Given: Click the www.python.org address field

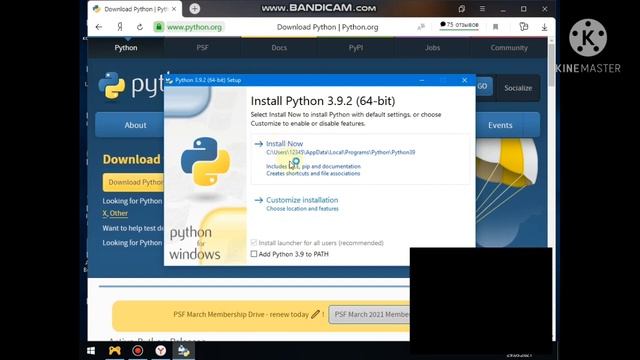Looking at the screenshot, I should tap(195, 27).
